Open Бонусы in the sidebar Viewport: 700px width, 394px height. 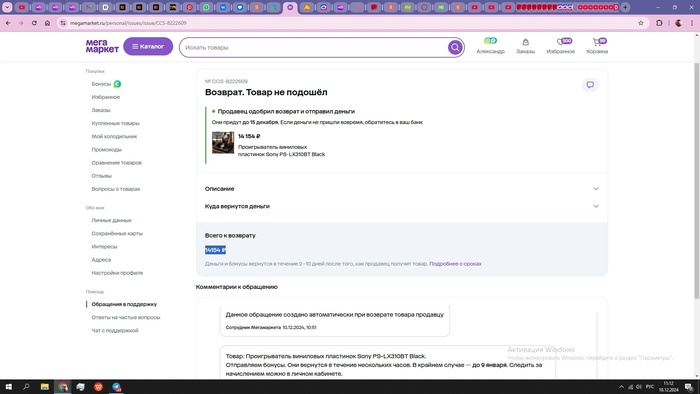(x=101, y=84)
